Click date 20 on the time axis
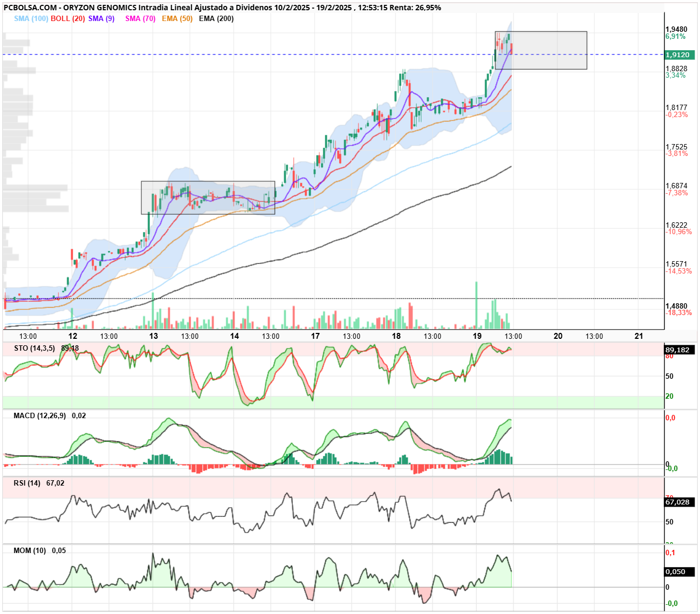Image resolution: width=700 pixels, height=614 pixels. [x=558, y=336]
